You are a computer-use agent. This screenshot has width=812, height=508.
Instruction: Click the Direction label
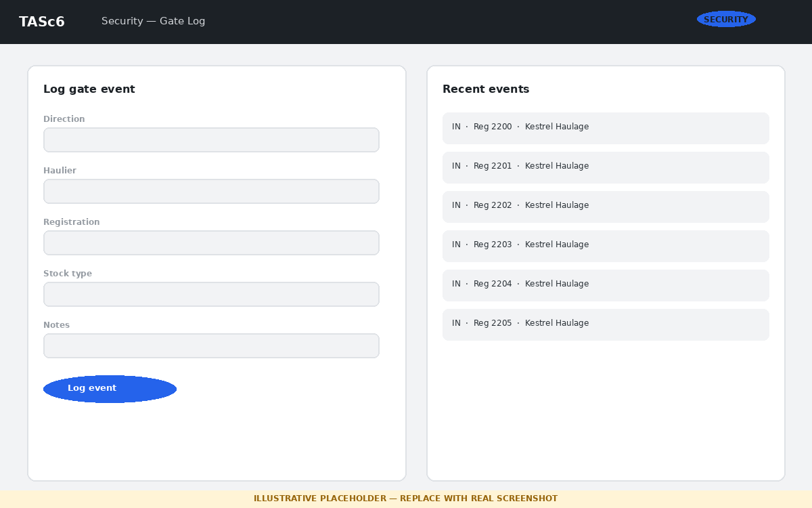click(x=64, y=119)
